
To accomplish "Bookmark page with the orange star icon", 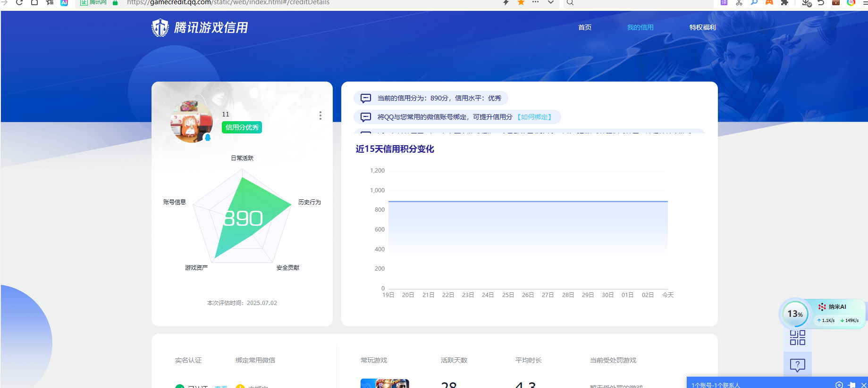I will coord(521,2).
